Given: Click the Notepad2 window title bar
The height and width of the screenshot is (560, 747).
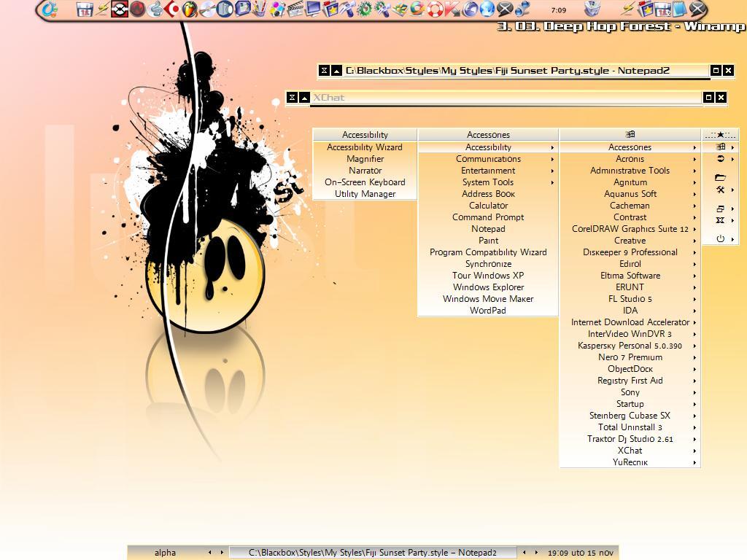Looking at the screenshot, I should (526, 71).
